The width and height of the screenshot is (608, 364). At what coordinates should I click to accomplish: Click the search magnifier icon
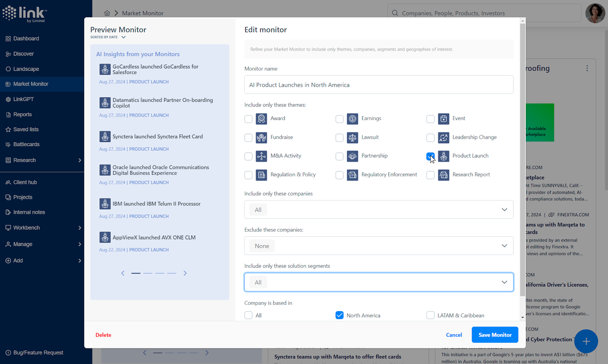[x=395, y=13]
